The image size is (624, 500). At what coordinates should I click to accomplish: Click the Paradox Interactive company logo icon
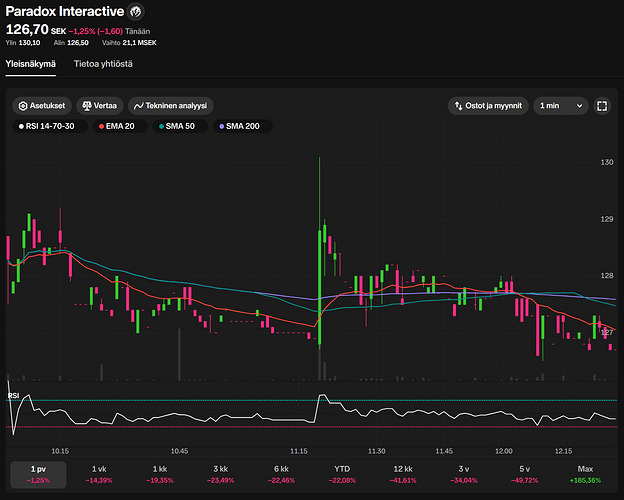point(137,12)
